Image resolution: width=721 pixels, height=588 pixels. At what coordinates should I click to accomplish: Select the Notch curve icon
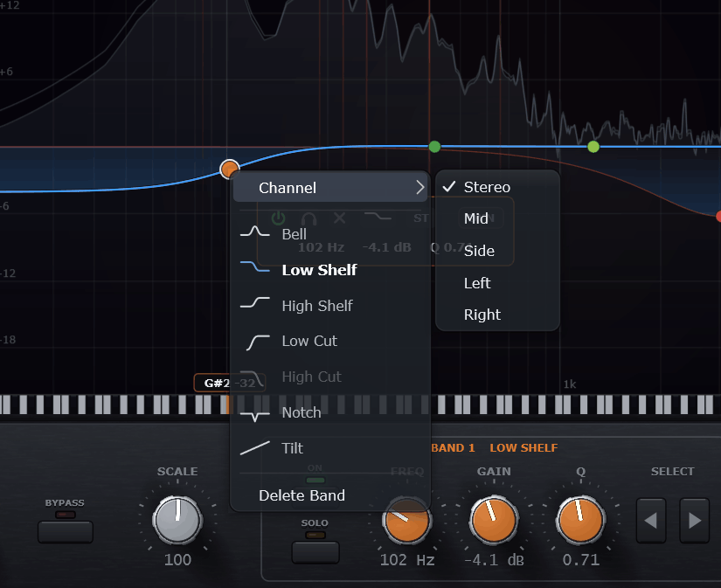tap(254, 416)
